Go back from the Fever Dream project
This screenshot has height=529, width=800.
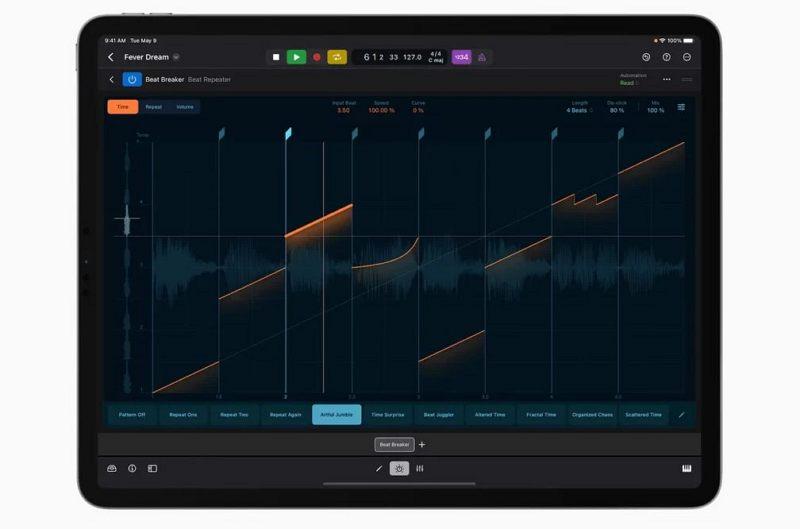[x=111, y=57]
